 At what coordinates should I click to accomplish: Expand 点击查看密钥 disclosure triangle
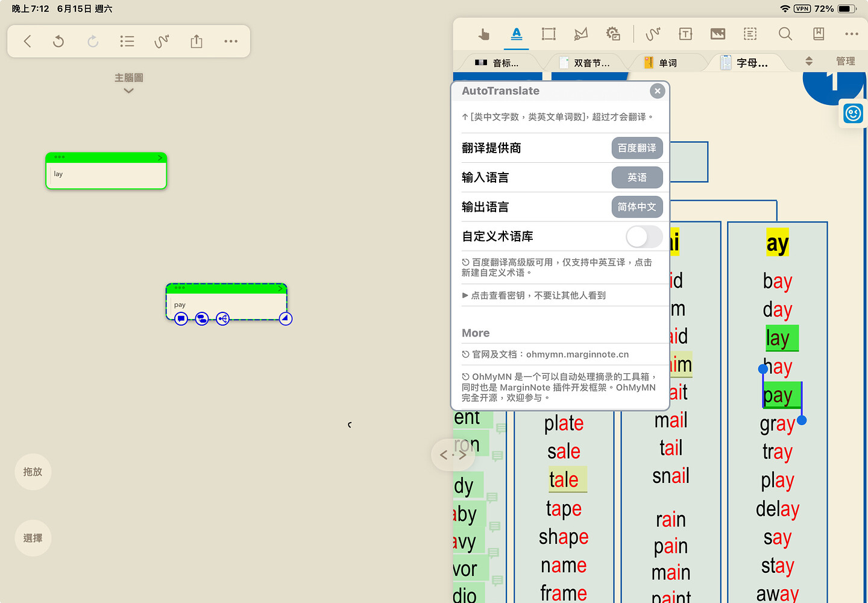click(465, 295)
